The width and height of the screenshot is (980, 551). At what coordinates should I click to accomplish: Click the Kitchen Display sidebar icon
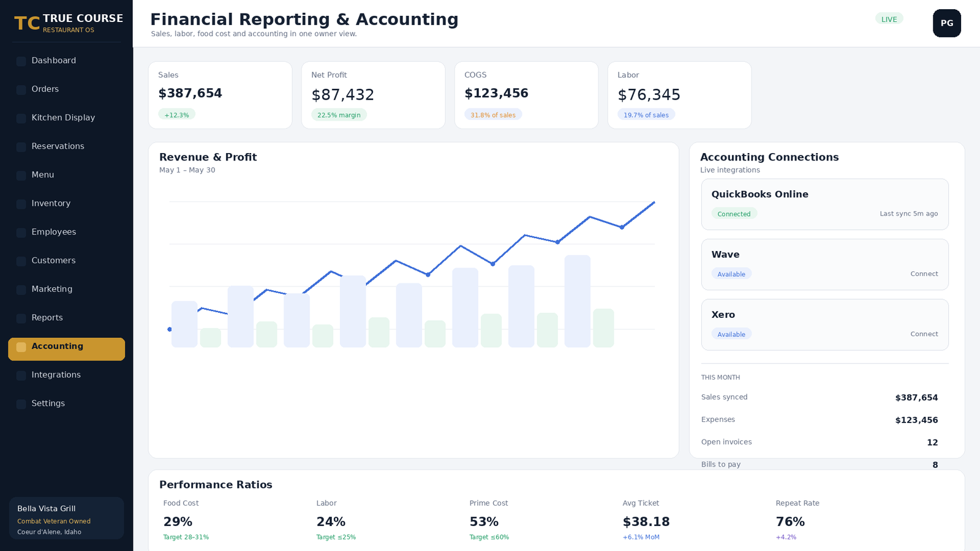21,118
